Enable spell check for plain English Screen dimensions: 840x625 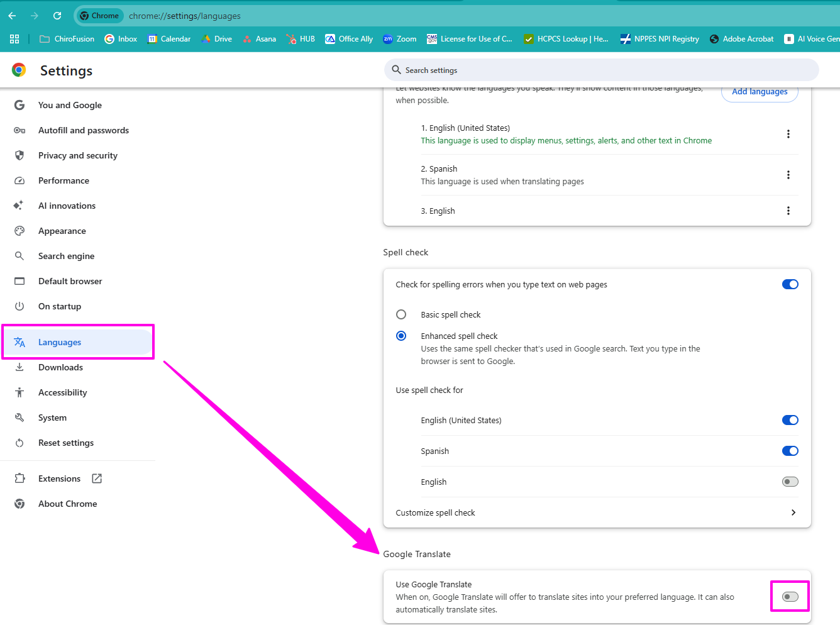point(790,482)
